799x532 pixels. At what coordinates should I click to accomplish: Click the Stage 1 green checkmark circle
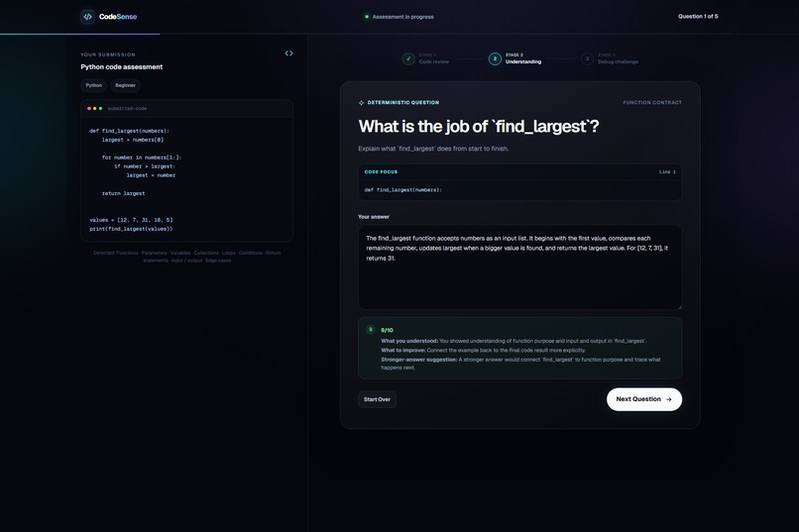[x=408, y=58]
